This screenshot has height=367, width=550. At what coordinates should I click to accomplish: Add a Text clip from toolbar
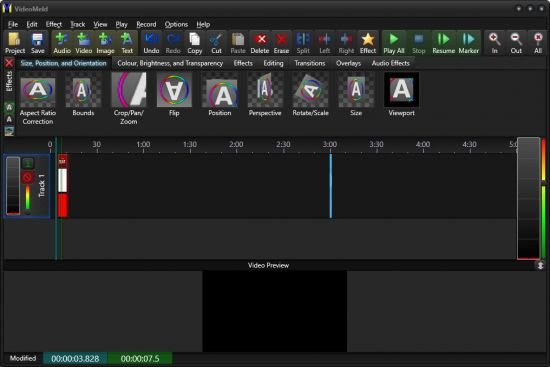(127, 43)
